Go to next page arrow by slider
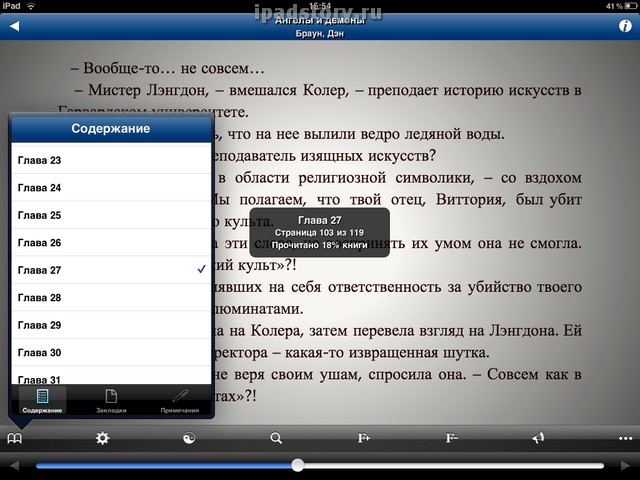Image resolution: width=640 pixels, height=480 pixels. point(625,466)
